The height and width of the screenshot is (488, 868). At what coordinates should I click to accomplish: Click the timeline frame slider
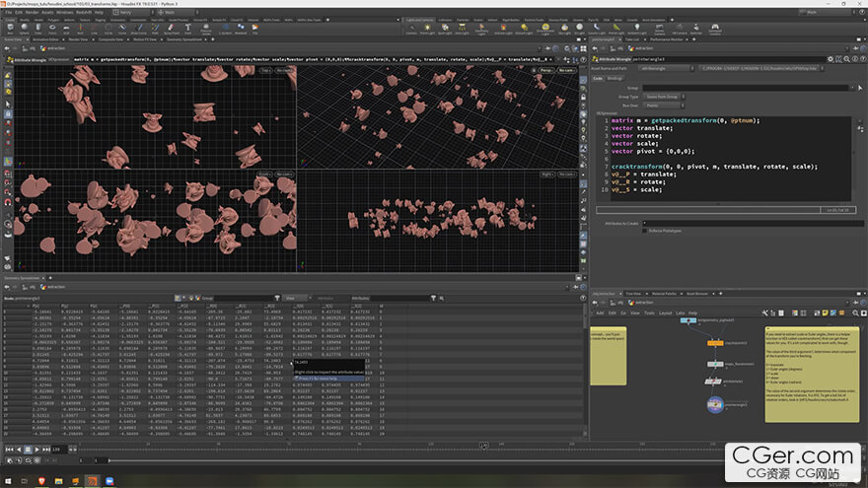483,446
